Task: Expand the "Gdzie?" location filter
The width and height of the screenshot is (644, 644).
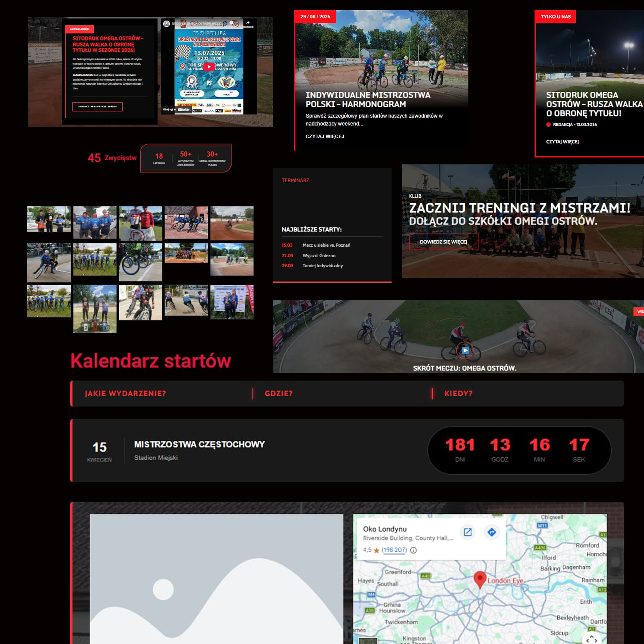Action: pos(279,393)
